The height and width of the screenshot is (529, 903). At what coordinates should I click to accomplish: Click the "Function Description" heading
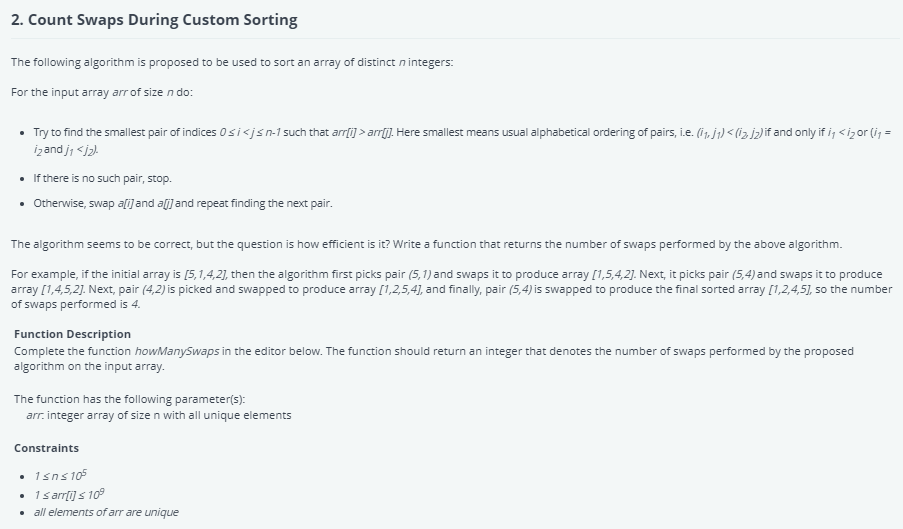coord(72,334)
